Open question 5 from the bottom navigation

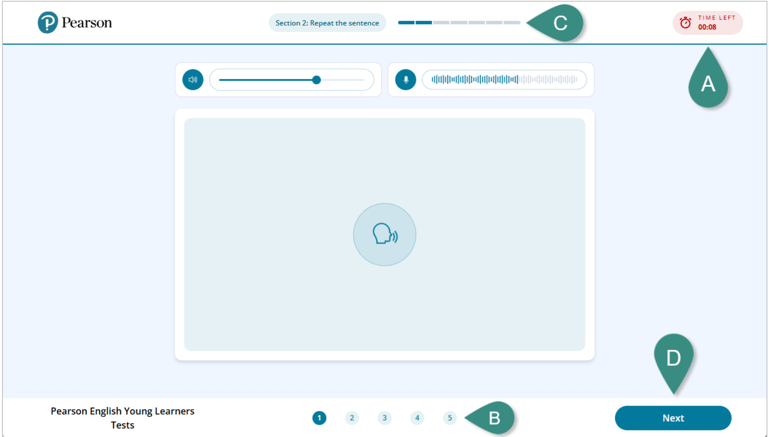450,418
